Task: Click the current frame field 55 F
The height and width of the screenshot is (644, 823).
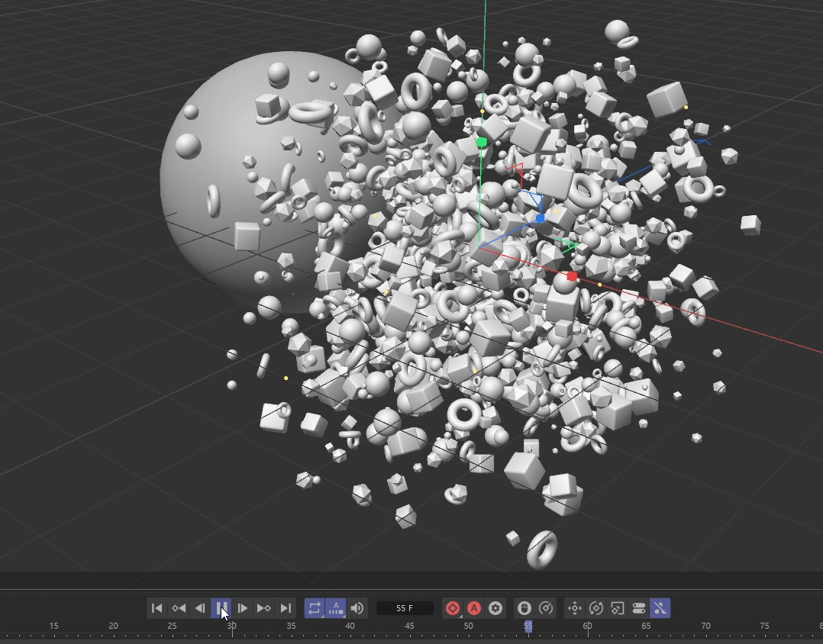Action: (405, 608)
